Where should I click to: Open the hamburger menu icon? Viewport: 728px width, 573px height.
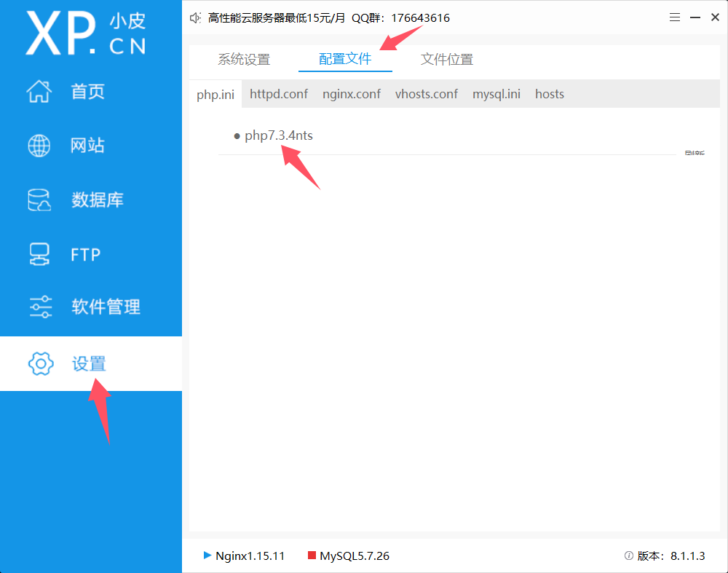(x=675, y=17)
